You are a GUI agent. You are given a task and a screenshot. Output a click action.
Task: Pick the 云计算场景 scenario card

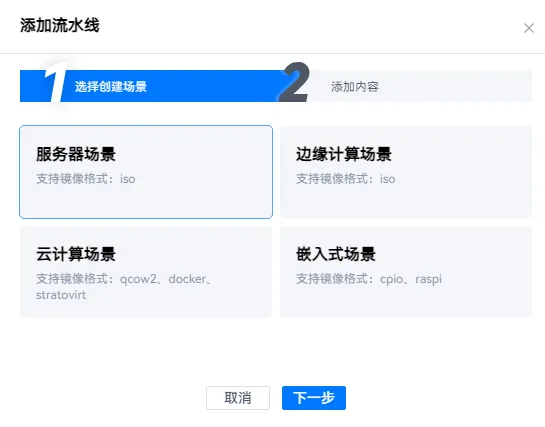[146, 272]
